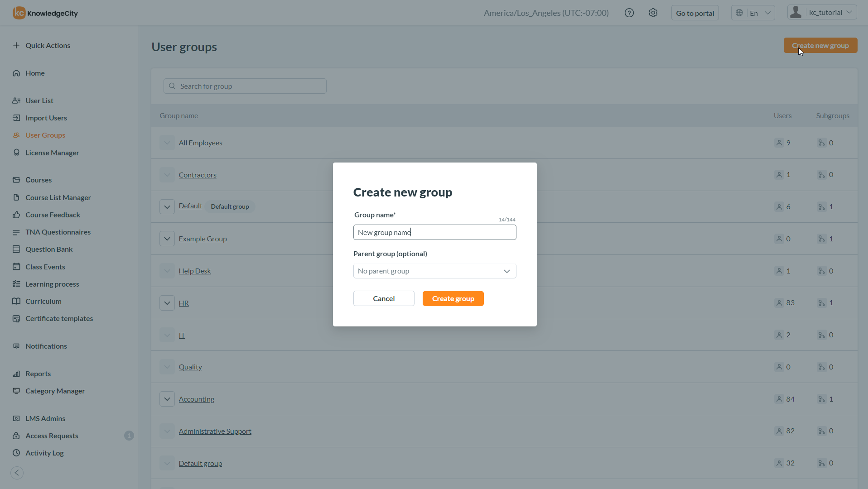Open License Manager in the sidebar
This screenshot has width=868, height=489.
click(52, 153)
